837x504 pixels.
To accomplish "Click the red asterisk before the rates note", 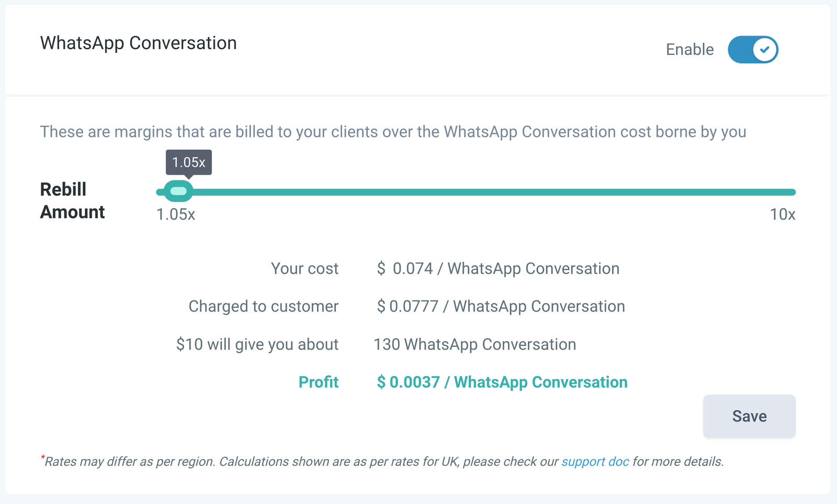I will (x=42, y=458).
